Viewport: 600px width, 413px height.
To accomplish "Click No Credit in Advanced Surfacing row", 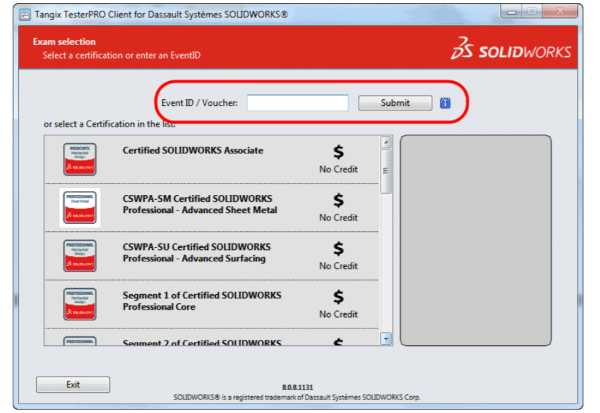I will [338, 266].
